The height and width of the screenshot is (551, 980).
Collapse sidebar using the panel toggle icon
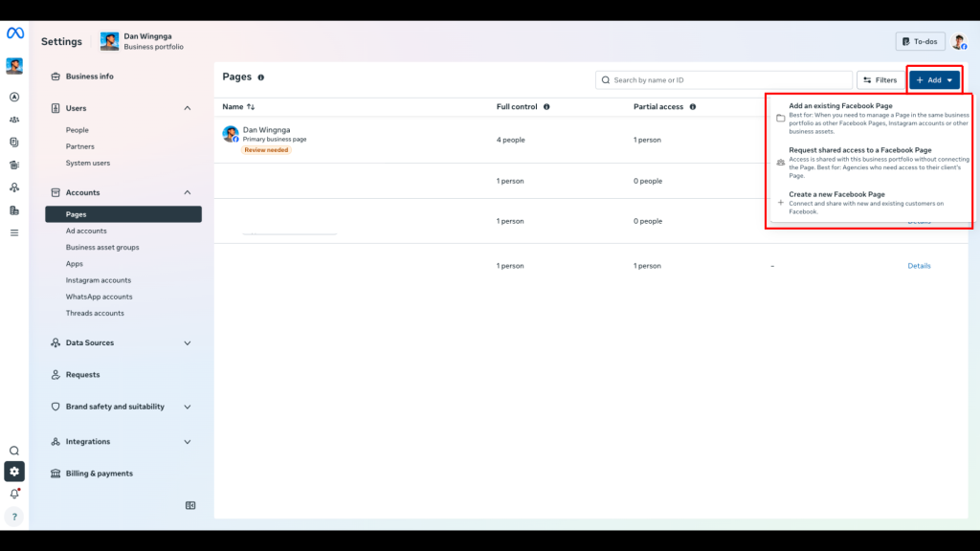pos(190,505)
